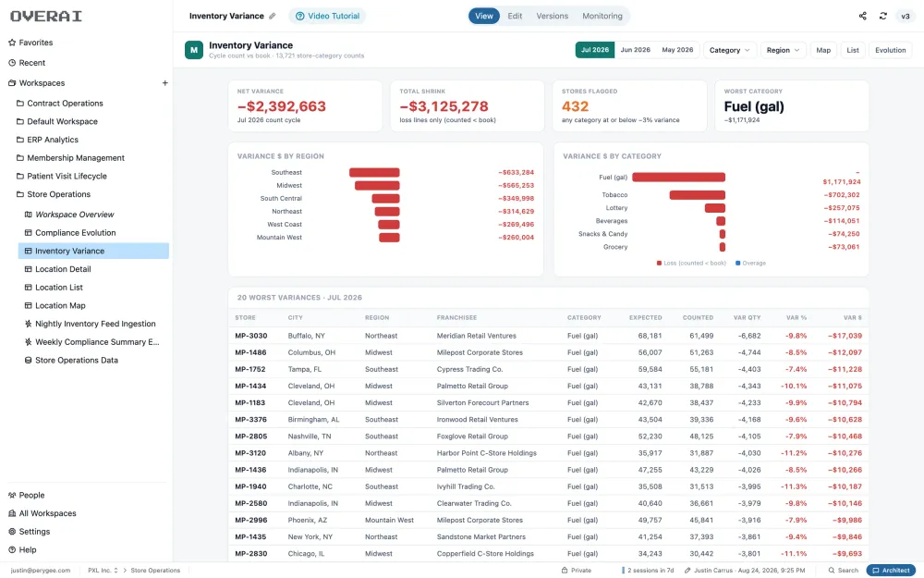Switch to the Monitoring tab
The width and height of the screenshot is (924, 578).
tap(602, 16)
